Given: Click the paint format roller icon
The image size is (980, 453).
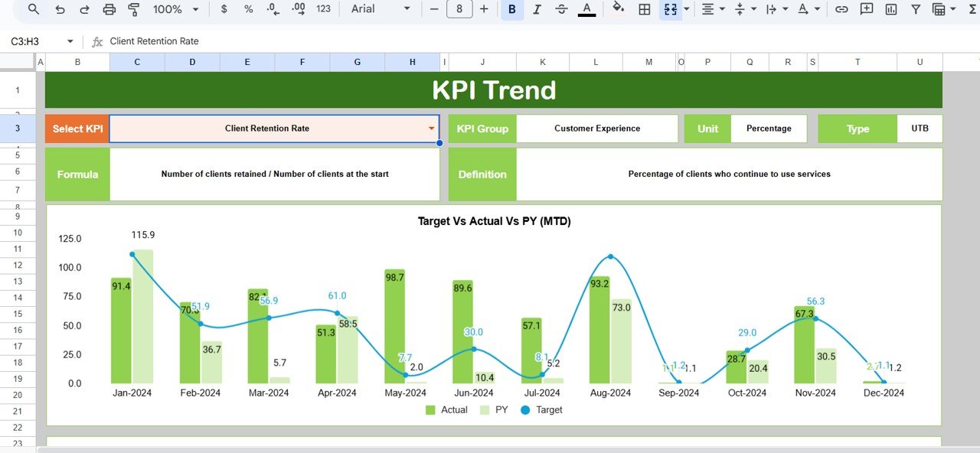Looking at the screenshot, I should coord(134,9).
